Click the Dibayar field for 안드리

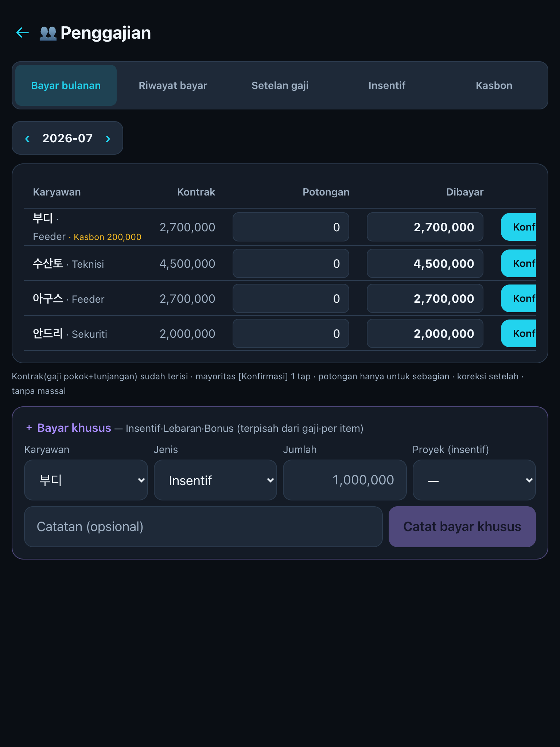(x=425, y=333)
